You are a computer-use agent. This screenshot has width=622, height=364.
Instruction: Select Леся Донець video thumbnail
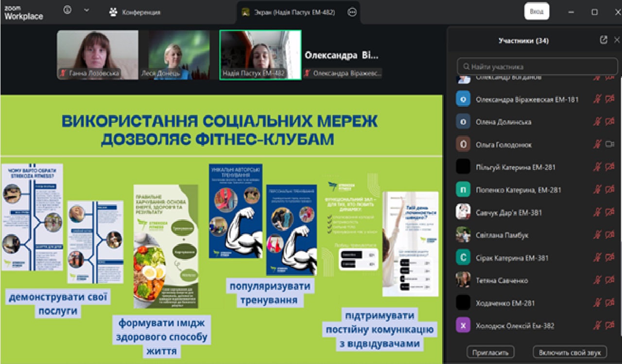tap(179, 54)
